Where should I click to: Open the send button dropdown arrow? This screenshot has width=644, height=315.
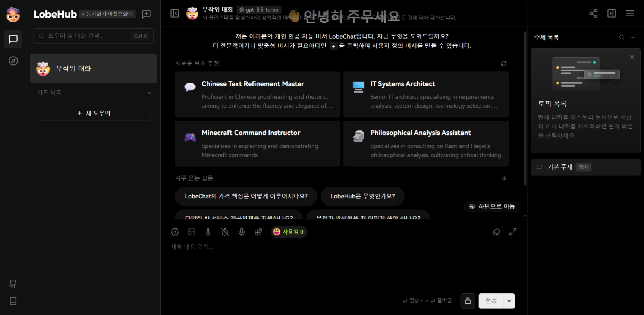509,301
